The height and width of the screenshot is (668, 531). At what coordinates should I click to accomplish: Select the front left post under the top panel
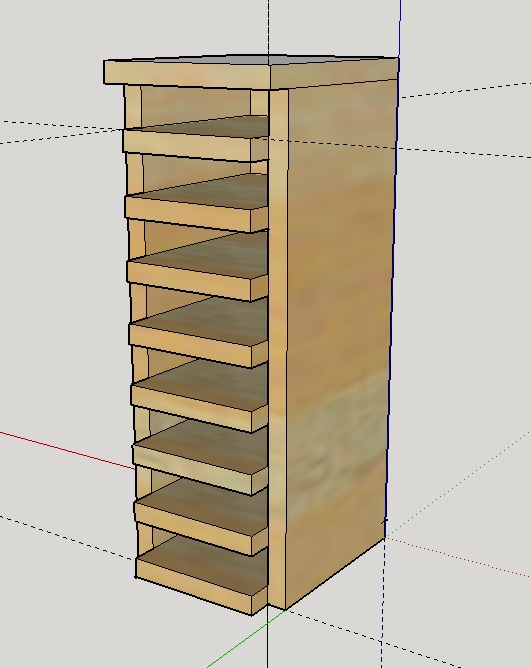point(133,107)
